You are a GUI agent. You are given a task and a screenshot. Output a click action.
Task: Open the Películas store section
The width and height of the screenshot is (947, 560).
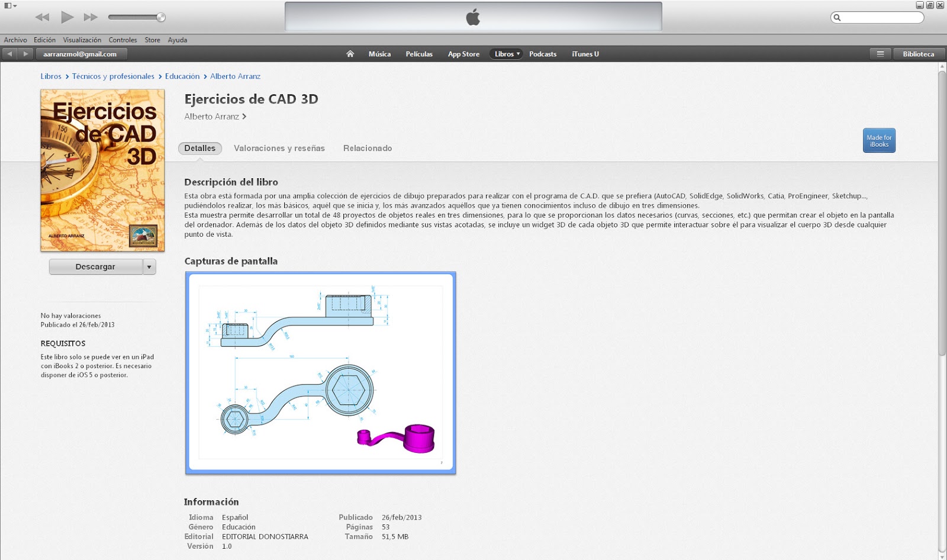pyautogui.click(x=419, y=54)
